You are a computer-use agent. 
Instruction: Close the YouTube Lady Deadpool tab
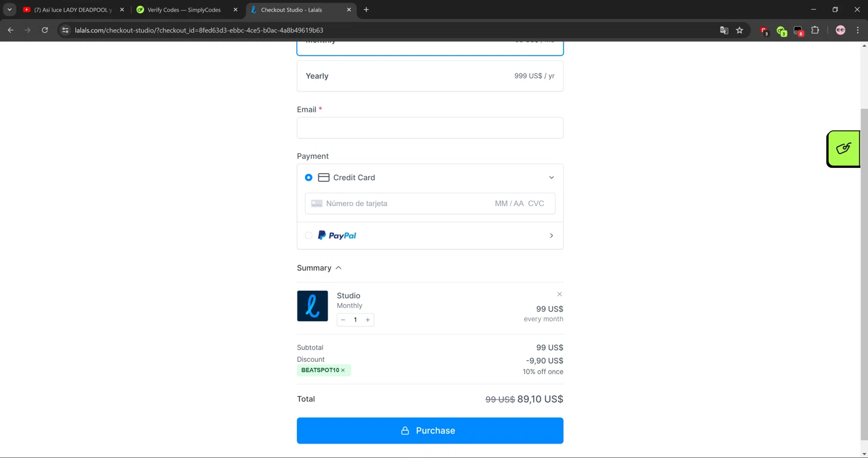[x=122, y=10]
